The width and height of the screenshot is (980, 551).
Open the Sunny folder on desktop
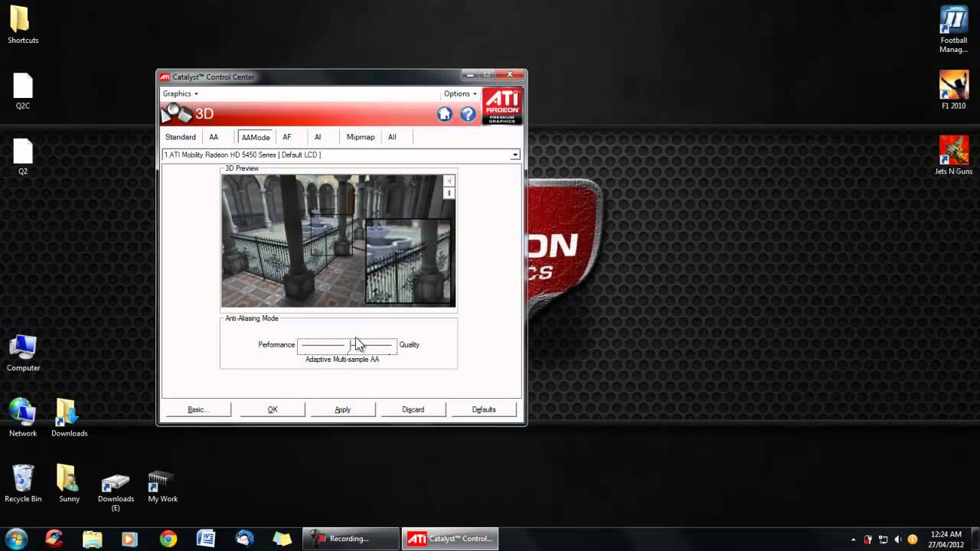(69, 484)
